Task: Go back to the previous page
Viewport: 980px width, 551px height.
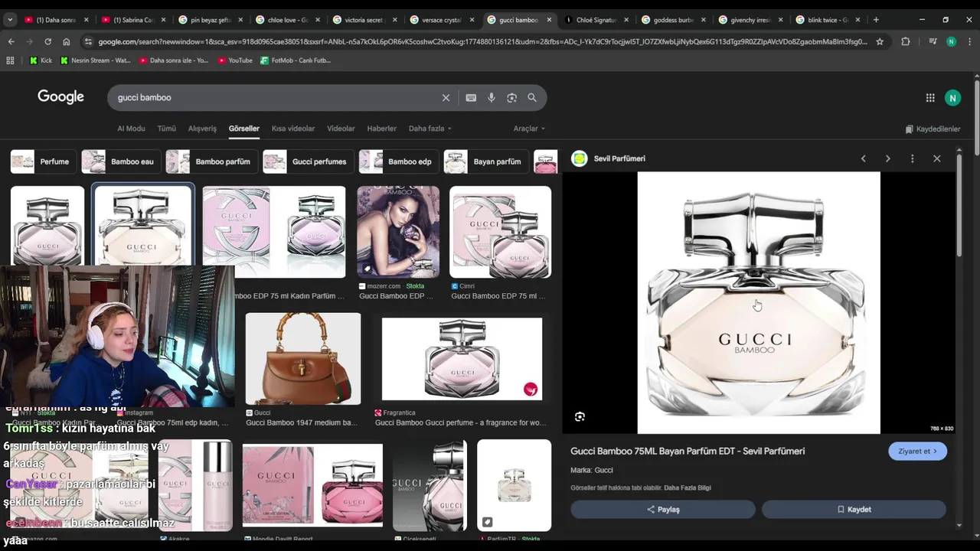Action: point(11,41)
